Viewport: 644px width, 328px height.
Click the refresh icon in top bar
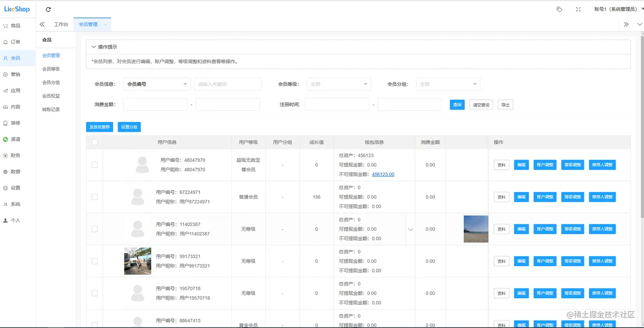48,9
